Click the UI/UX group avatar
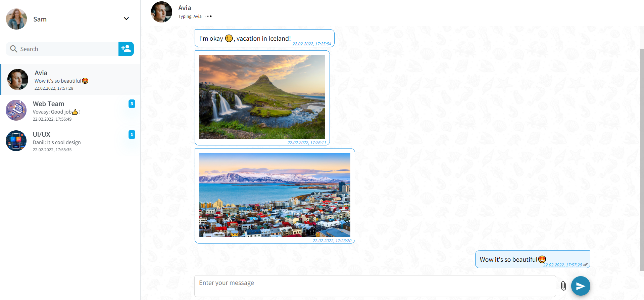This screenshot has height=300, width=644. click(x=16, y=141)
